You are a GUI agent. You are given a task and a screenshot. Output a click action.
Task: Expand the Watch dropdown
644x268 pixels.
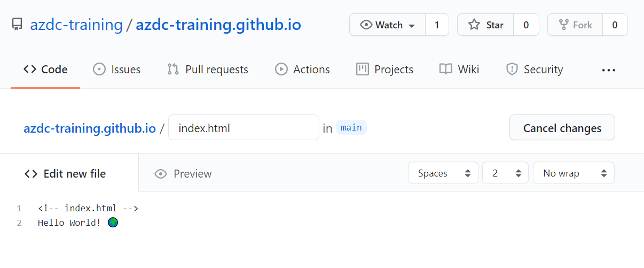[x=388, y=25]
